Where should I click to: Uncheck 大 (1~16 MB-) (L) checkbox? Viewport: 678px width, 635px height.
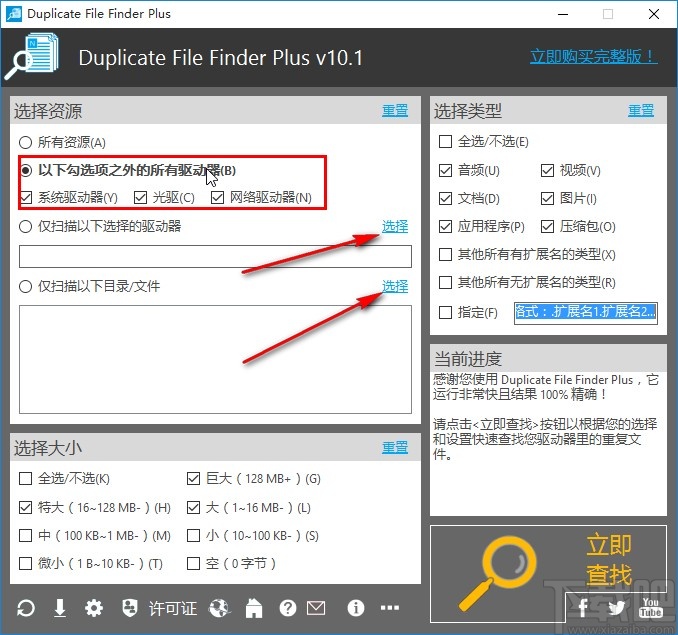click(x=193, y=507)
